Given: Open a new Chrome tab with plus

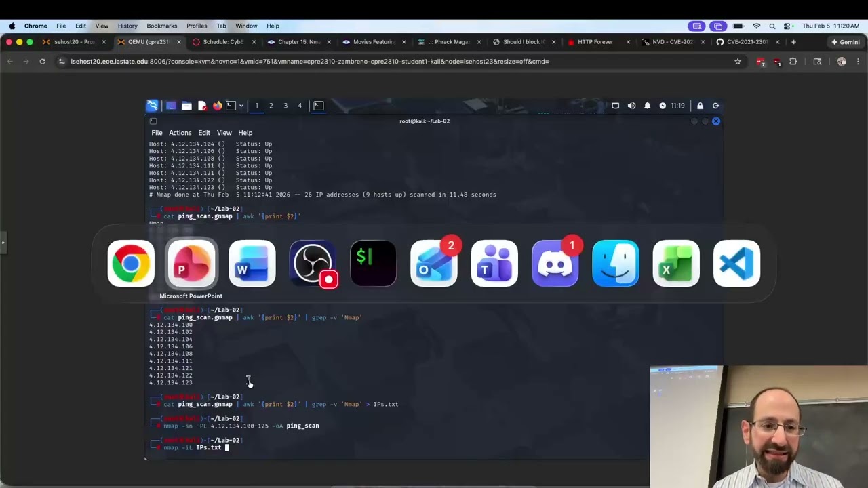Looking at the screenshot, I should pos(793,42).
